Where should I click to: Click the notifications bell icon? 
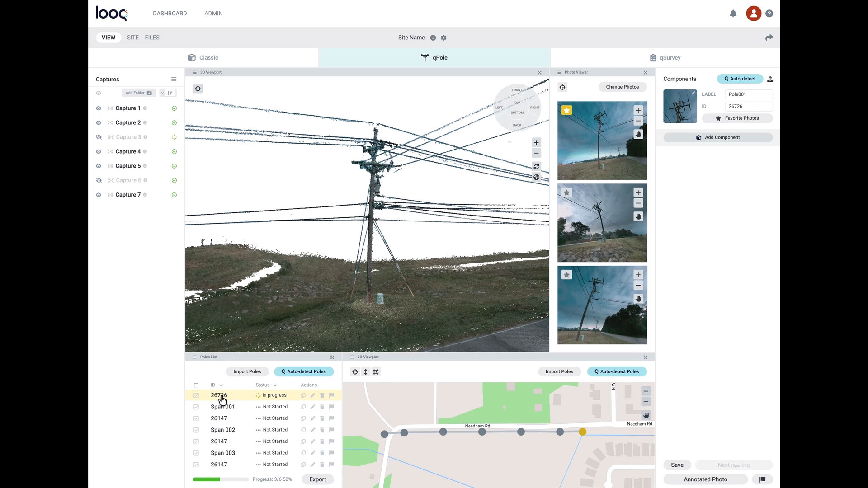coord(733,14)
